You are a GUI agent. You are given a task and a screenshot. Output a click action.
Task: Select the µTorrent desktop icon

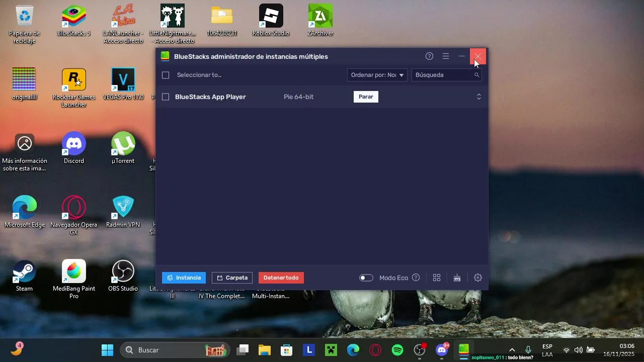[123, 148]
